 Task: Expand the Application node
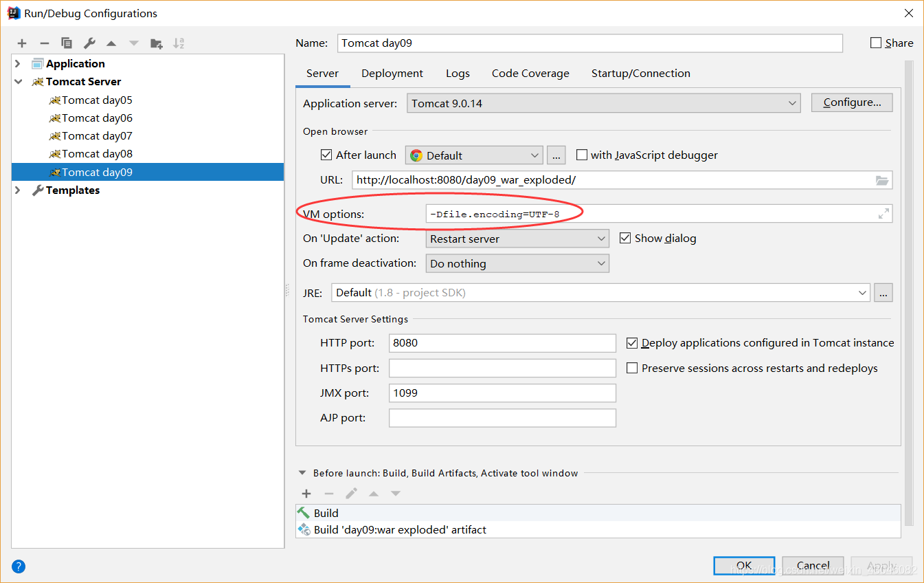pos(18,63)
